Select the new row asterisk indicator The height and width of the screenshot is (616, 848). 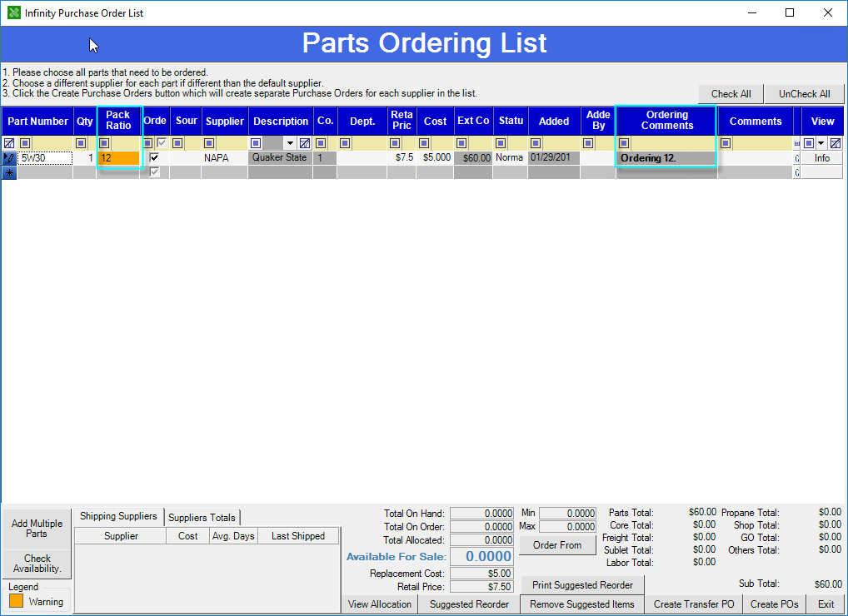(x=9, y=173)
